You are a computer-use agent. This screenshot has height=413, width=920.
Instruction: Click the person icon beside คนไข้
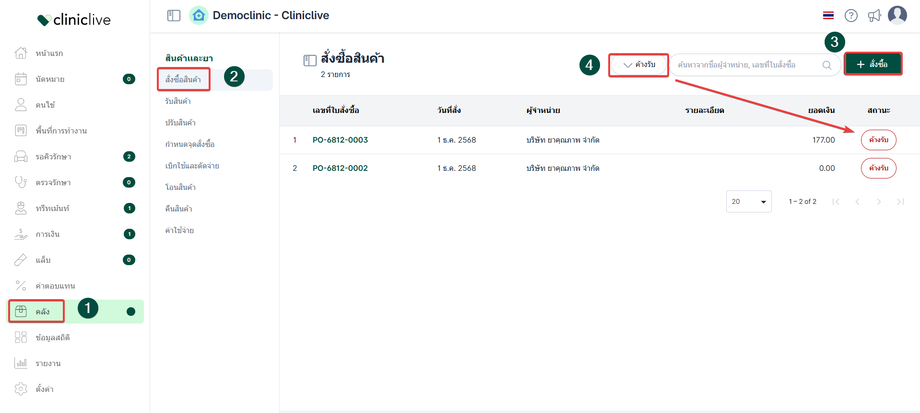point(21,104)
